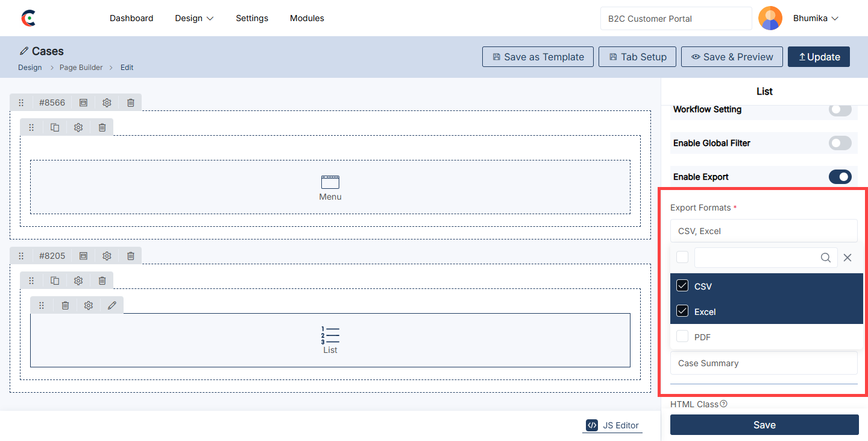This screenshot has width=868, height=441.
Task: Check the PDF export format option
Action: tap(682, 337)
